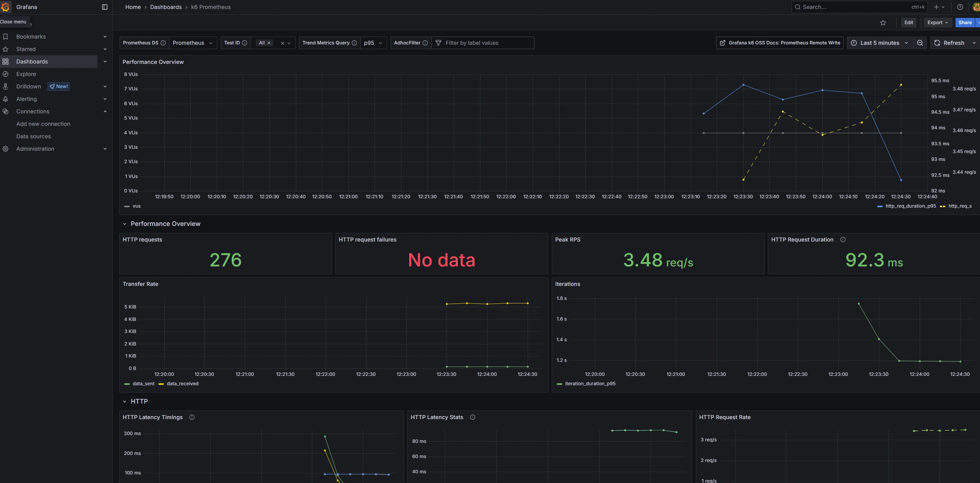The height and width of the screenshot is (483, 980).
Task: Click the Connections sidebar icon
Action: pos(5,111)
